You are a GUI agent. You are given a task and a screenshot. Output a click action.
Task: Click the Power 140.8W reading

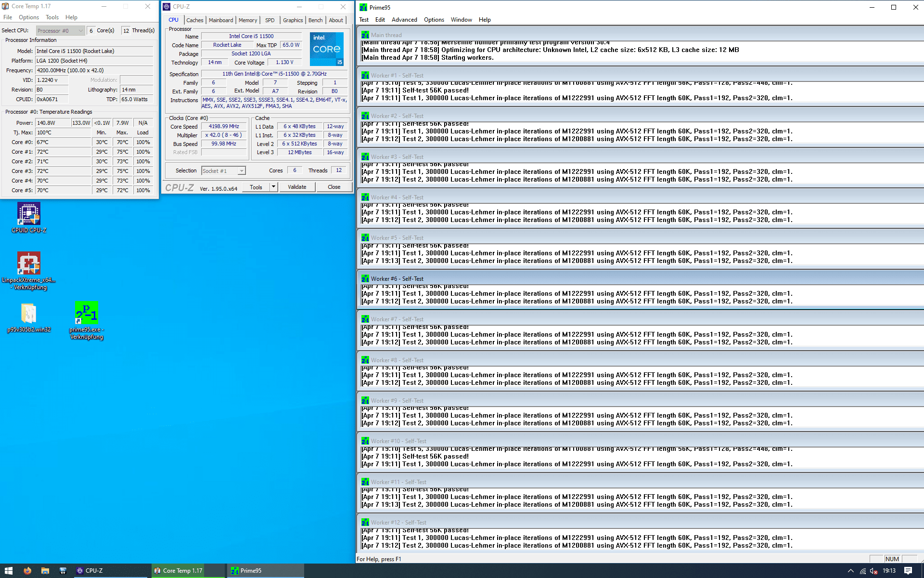tap(53, 123)
